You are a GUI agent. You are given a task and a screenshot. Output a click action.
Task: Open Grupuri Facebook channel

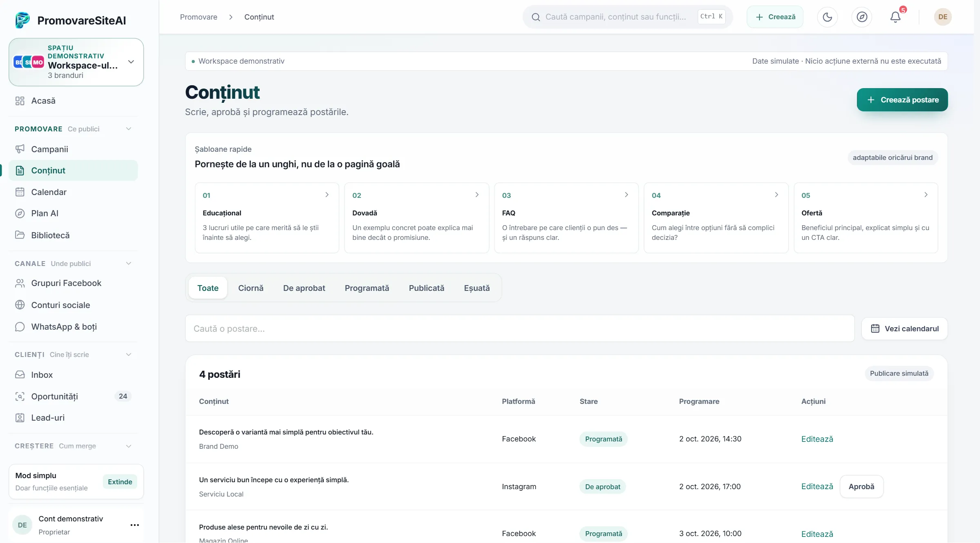click(73, 283)
